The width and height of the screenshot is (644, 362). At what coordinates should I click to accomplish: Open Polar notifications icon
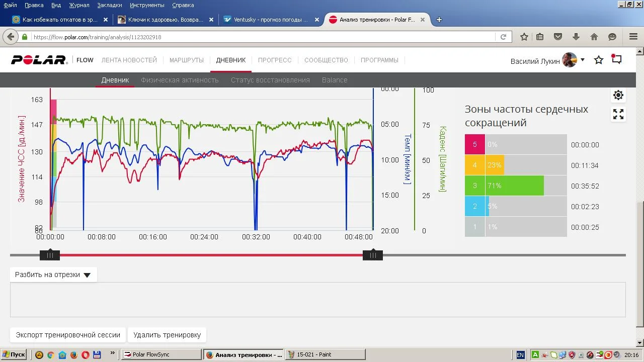pyautogui.click(x=616, y=60)
